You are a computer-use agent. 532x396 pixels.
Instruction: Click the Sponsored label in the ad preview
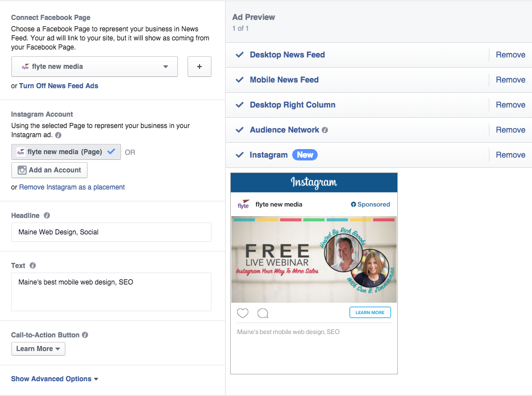pyautogui.click(x=370, y=204)
